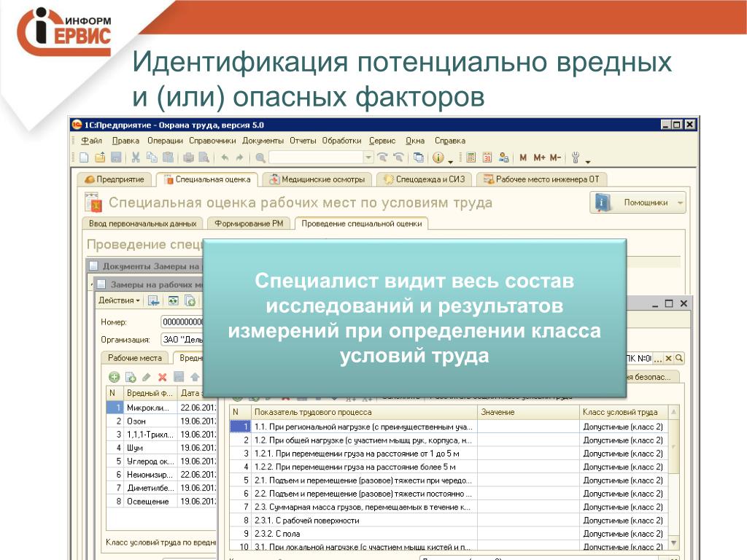Click the Open file folder icon
This screenshot has width=747, height=560.
tap(101, 157)
